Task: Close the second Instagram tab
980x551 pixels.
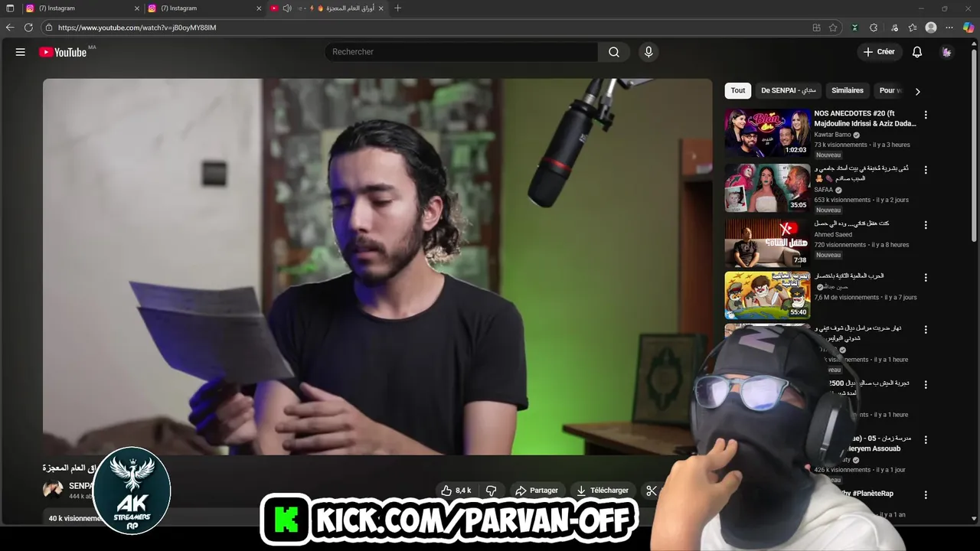Action: coord(259,8)
